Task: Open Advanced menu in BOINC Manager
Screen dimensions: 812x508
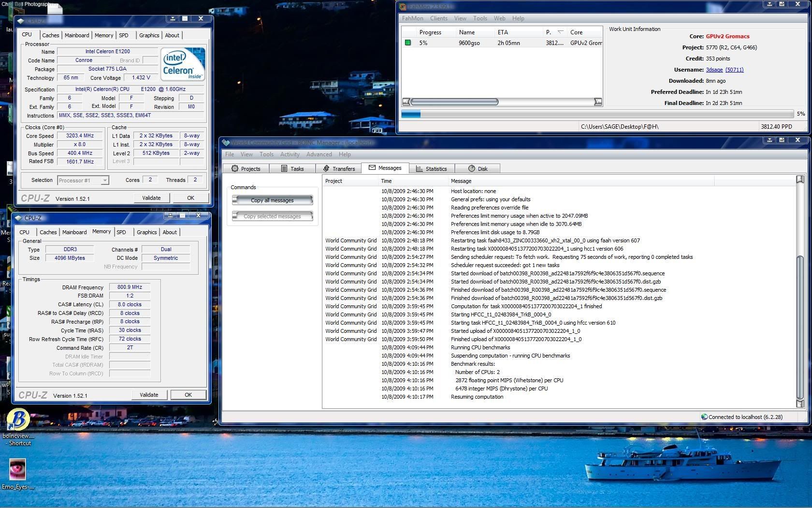Action: pyautogui.click(x=319, y=154)
